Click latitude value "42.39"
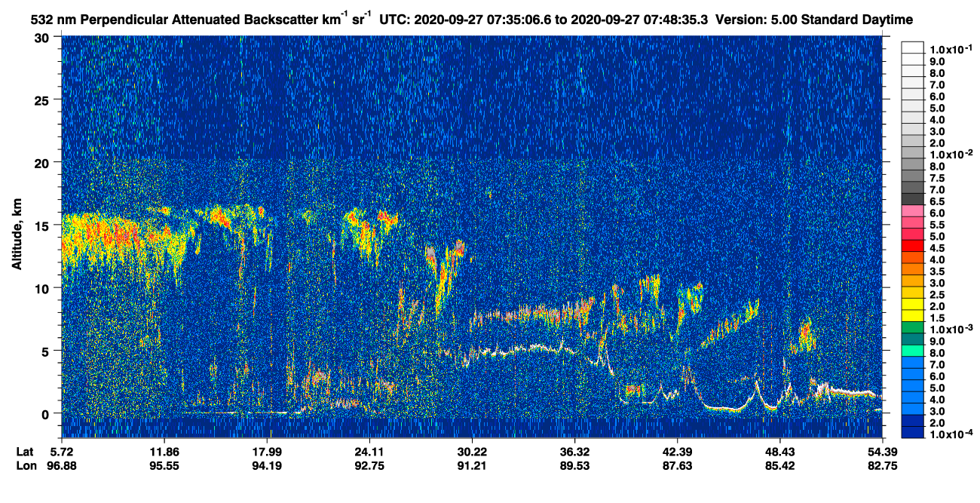980x503 pixels. pos(677,452)
